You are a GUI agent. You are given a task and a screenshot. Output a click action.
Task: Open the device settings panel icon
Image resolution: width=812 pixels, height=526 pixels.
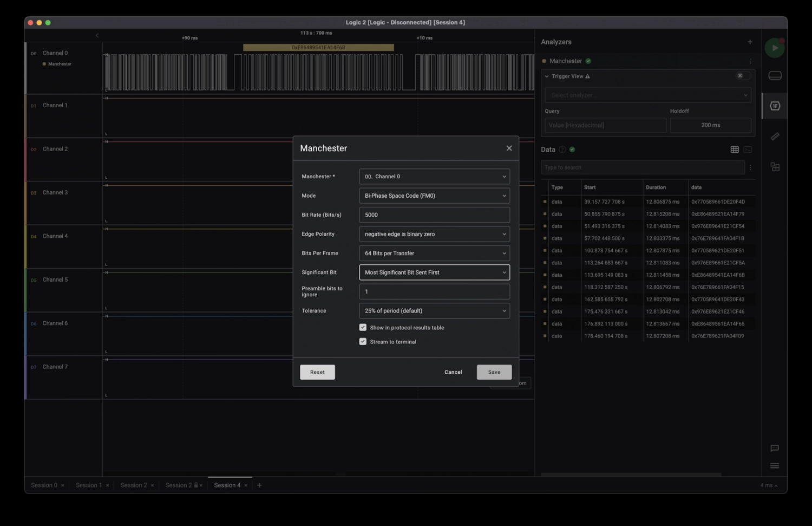[x=775, y=75]
